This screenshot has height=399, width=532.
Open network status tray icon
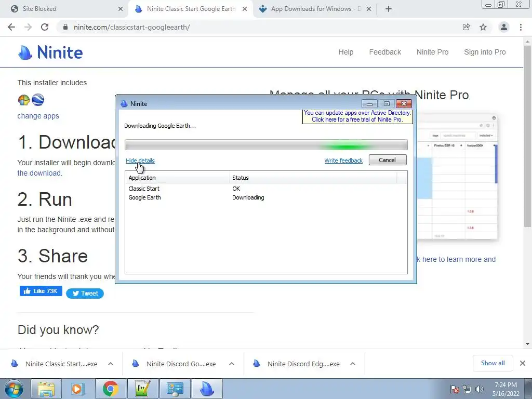pos(467,389)
